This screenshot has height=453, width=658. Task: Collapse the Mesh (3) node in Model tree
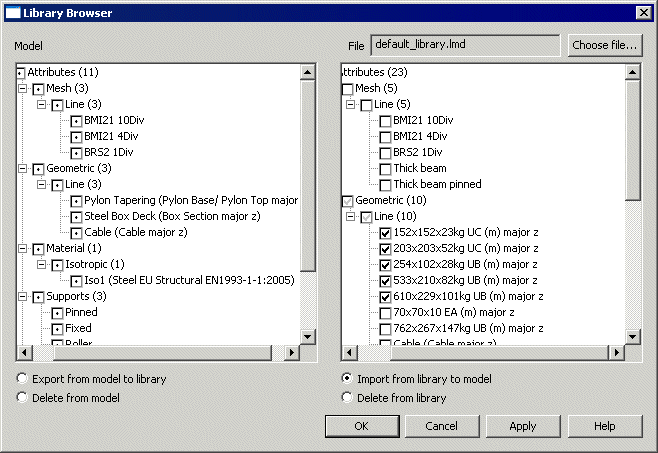click(x=22, y=89)
